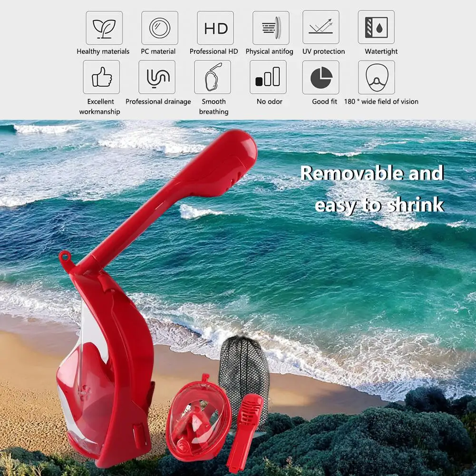
Task: Click the PC material lens icon
Action: [160, 28]
